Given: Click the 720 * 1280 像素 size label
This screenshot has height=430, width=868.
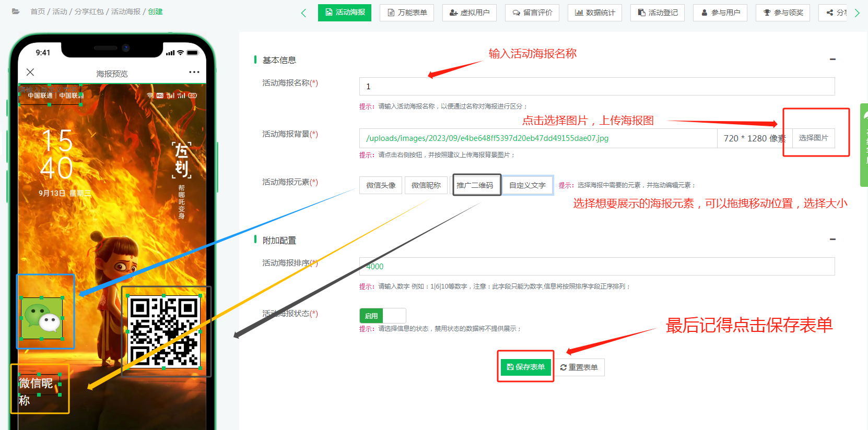Looking at the screenshot, I should 754,138.
